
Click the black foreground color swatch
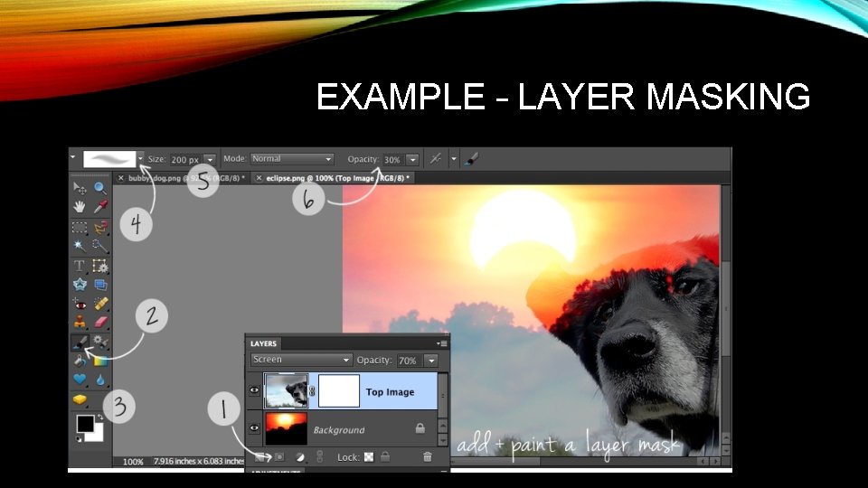85,424
